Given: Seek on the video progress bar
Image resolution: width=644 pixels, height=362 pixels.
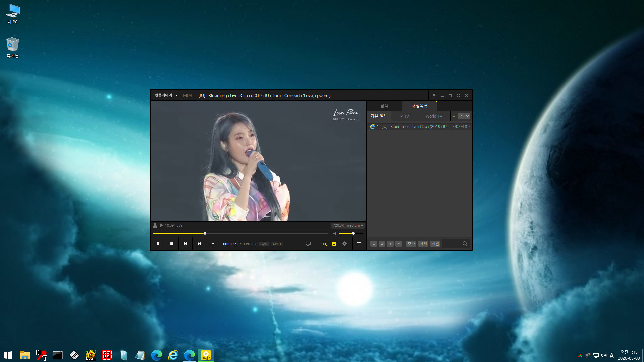Looking at the screenshot, I should click(x=240, y=233).
